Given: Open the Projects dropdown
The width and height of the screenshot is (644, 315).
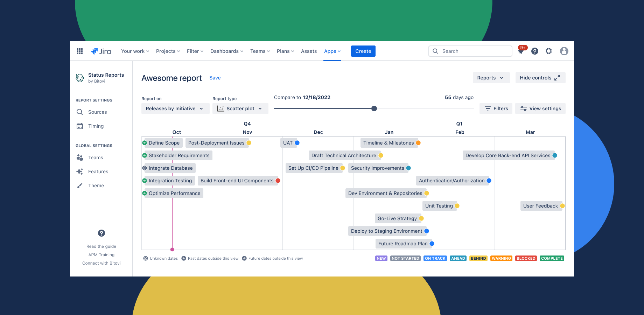Looking at the screenshot, I should [168, 51].
